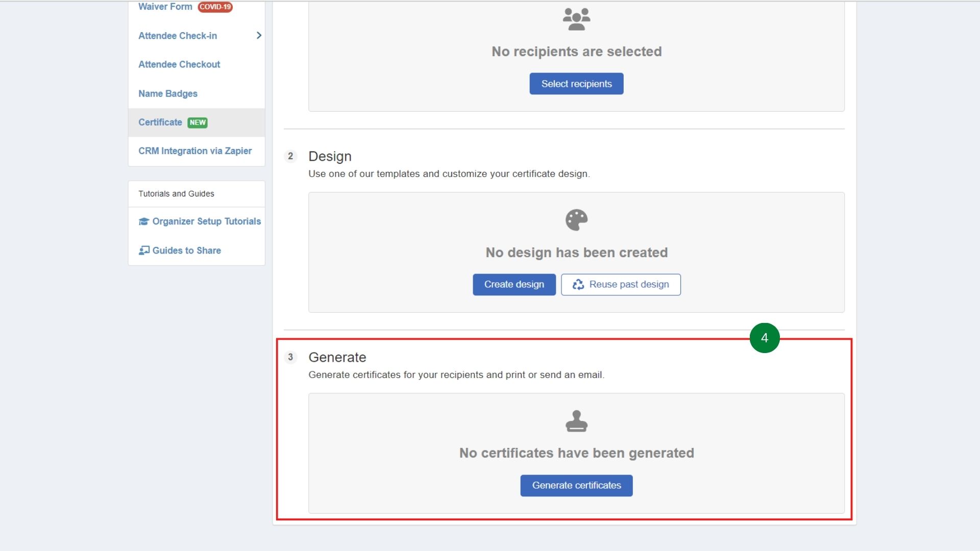
Task: Click the recycle icon on Reuse past design
Action: pyautogui.click(x=578, y=285)
